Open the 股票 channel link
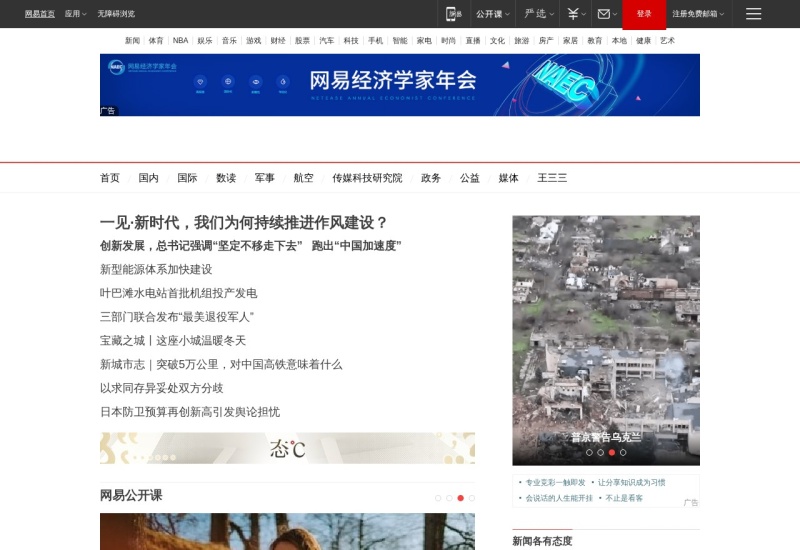Screen dimensions: 800x550 click(303, 40)
